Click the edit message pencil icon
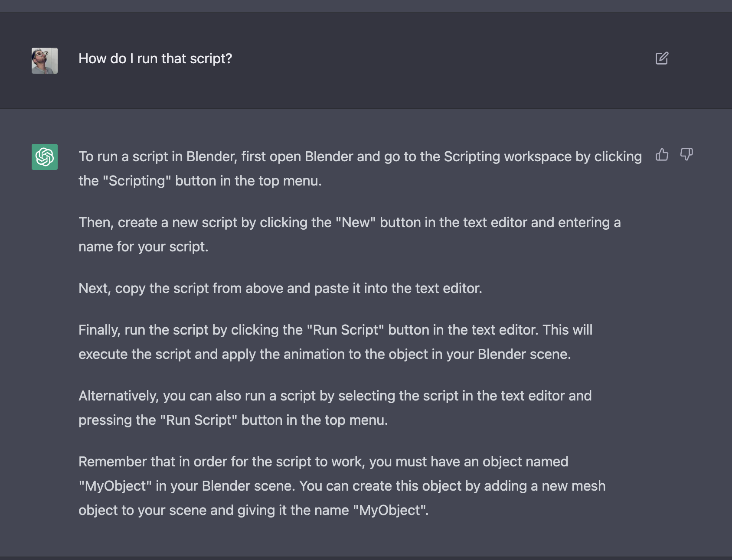 click(662, 59)
